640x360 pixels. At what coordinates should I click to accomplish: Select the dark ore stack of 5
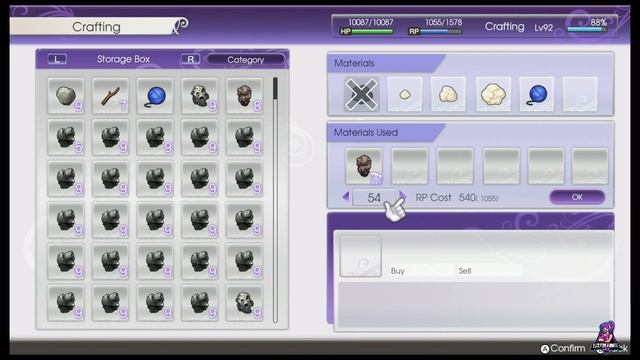(66, 138)
